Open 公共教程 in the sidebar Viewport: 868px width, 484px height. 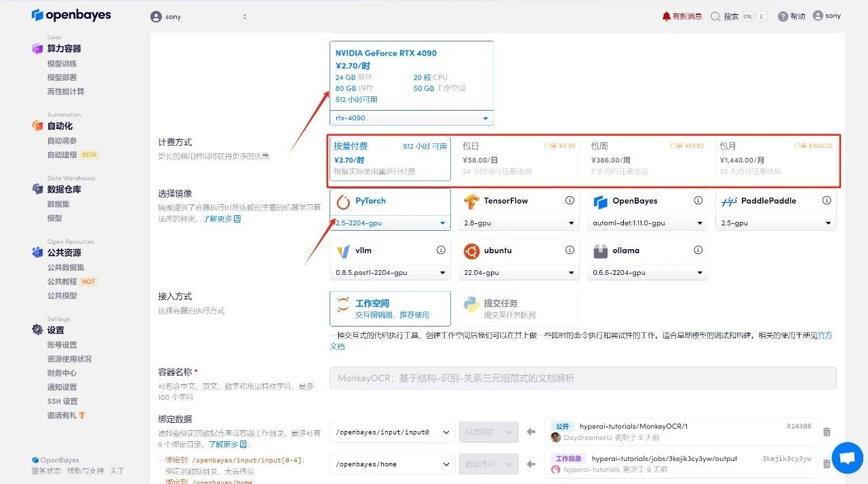[62, 282]
